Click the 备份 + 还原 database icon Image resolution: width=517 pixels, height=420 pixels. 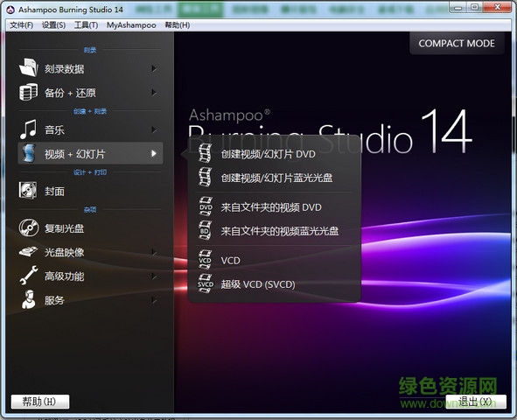tap(28, 92)
